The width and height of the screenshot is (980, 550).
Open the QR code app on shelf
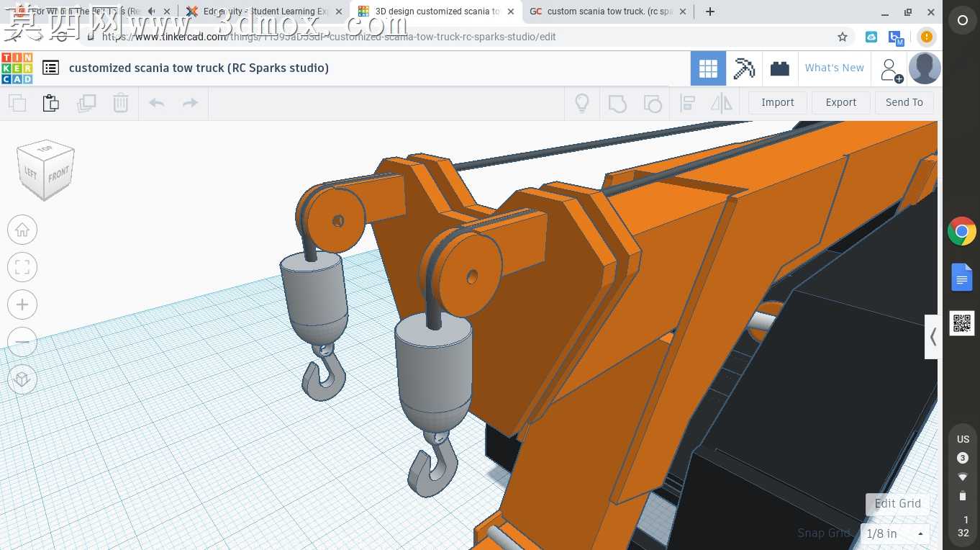pyautogui.click(x=962, y=323)
